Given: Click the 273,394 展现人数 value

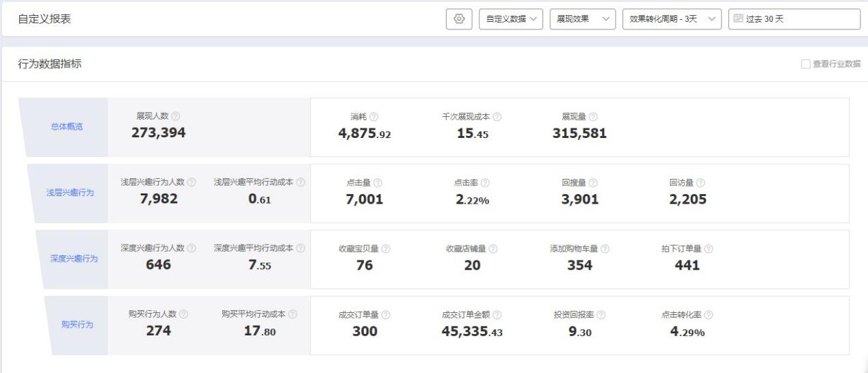Looking at the screenshot, I should (x=158, y=133).
